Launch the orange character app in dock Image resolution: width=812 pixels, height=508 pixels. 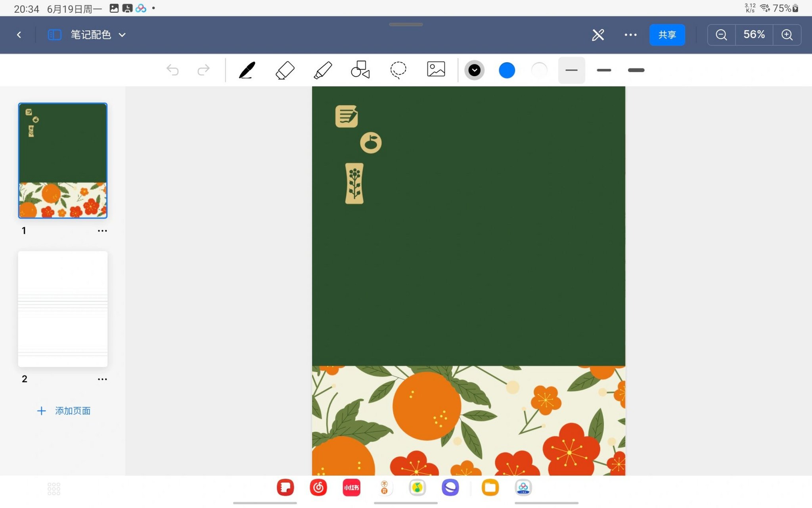(384, 487)
